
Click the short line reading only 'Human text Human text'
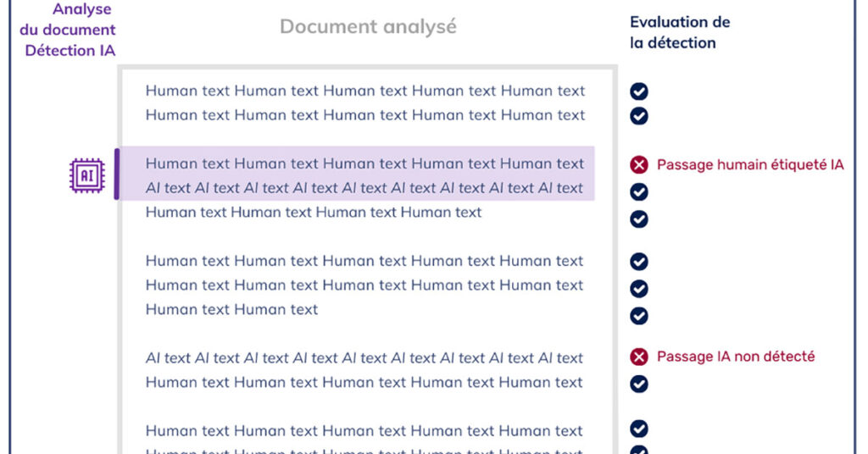[231, 310]
